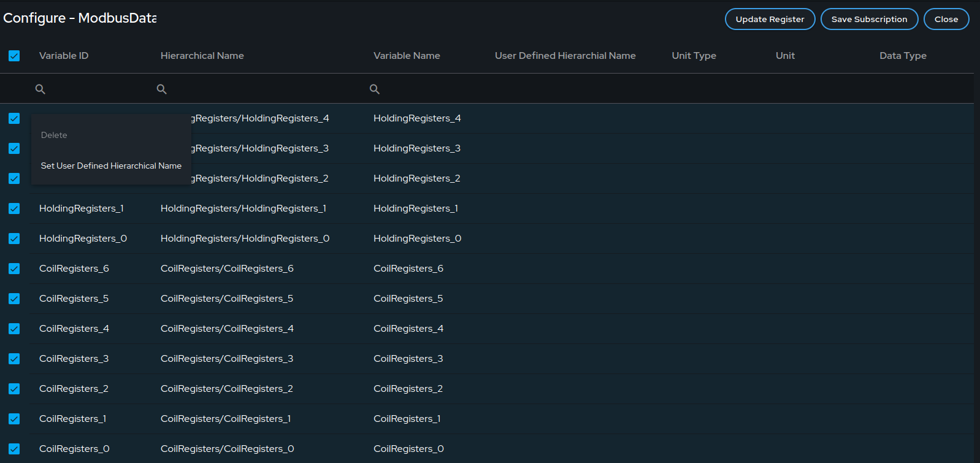Image resolution: width=980 pixels, height=463 pixels.
Task: Click the Update Register button
Action: coord(770,19)
